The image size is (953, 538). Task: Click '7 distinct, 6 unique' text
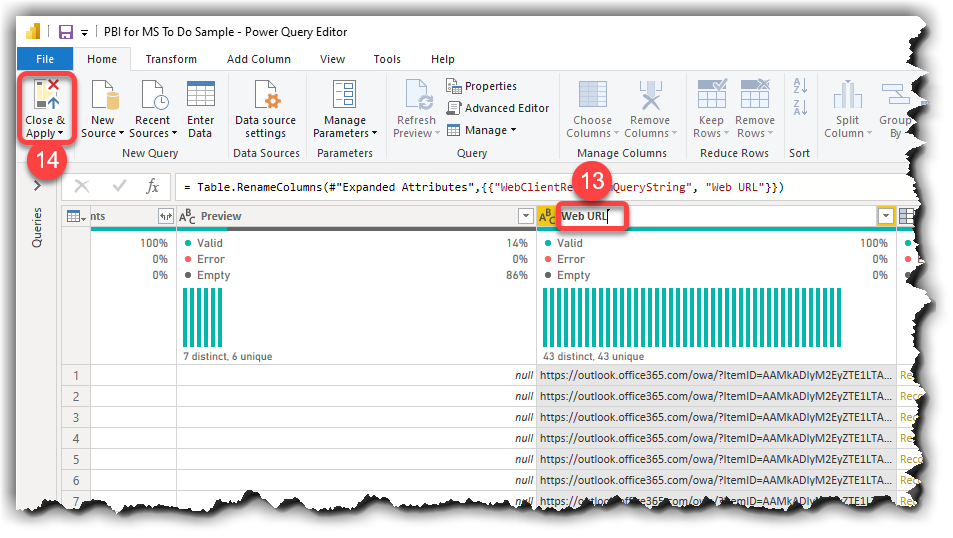point(227,356)
